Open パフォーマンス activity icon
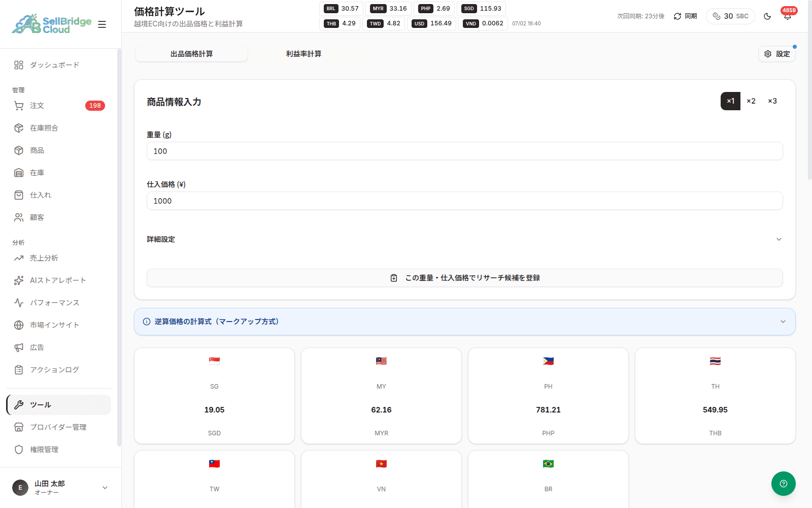812x508 pixels. click(19, 303)
